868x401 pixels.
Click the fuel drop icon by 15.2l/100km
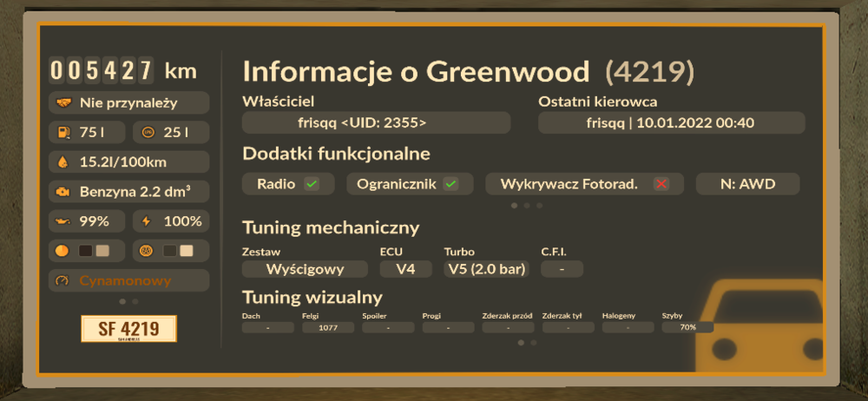[63, 162]
